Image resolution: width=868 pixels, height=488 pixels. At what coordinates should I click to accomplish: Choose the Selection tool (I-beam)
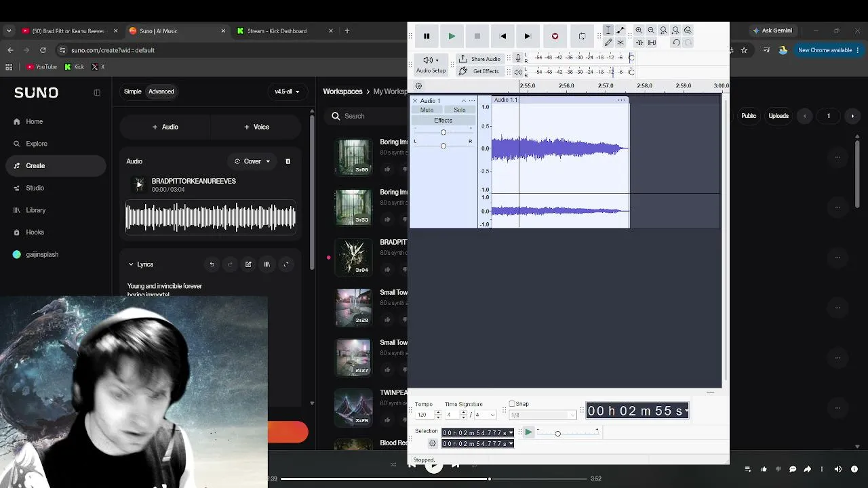click(608, 30)
